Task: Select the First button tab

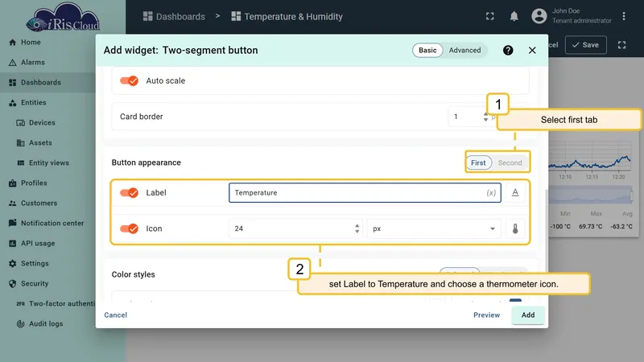Action: click(478, 163)
